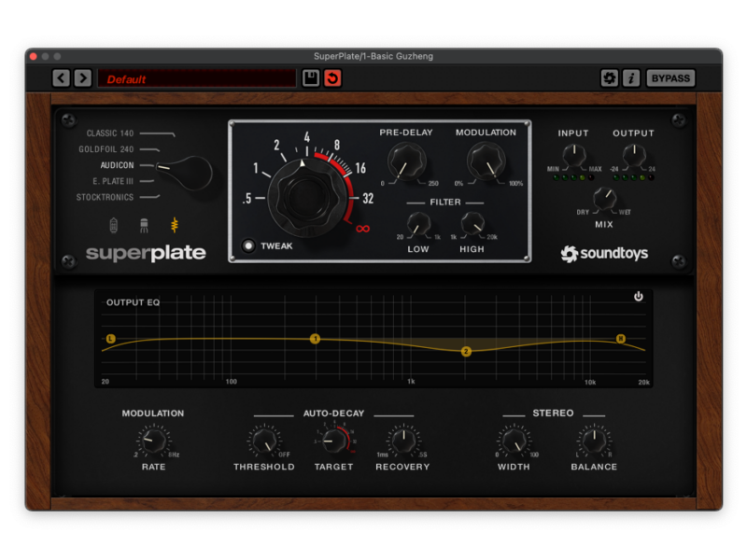747x560 pixels.
Task: Click the 32 mark on decay dial
Action: pyautogui.click(x=368, y=199)
